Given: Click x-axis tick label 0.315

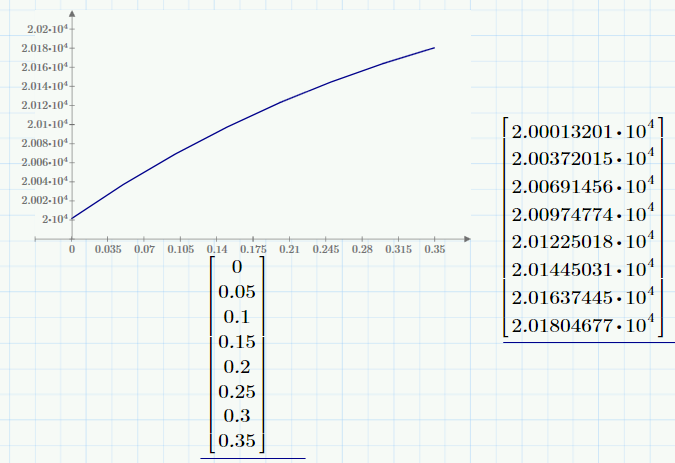Looking at the screenshot, I should click(398, 249).
